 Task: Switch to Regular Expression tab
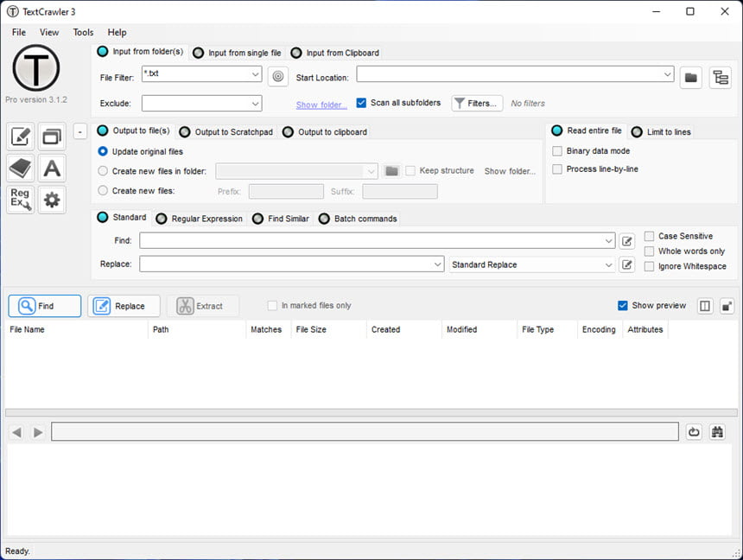pyautogui.click(x=200, y=219)
